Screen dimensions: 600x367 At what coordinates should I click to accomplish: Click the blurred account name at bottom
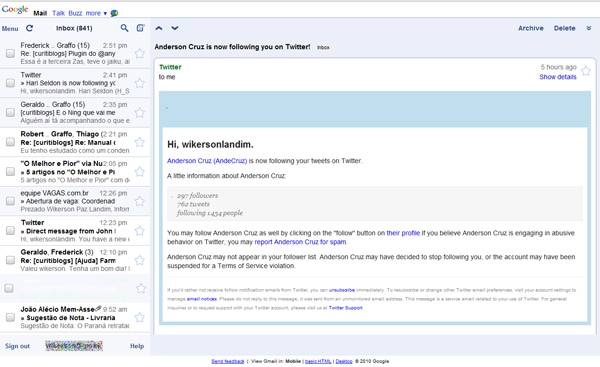(74, 346)
